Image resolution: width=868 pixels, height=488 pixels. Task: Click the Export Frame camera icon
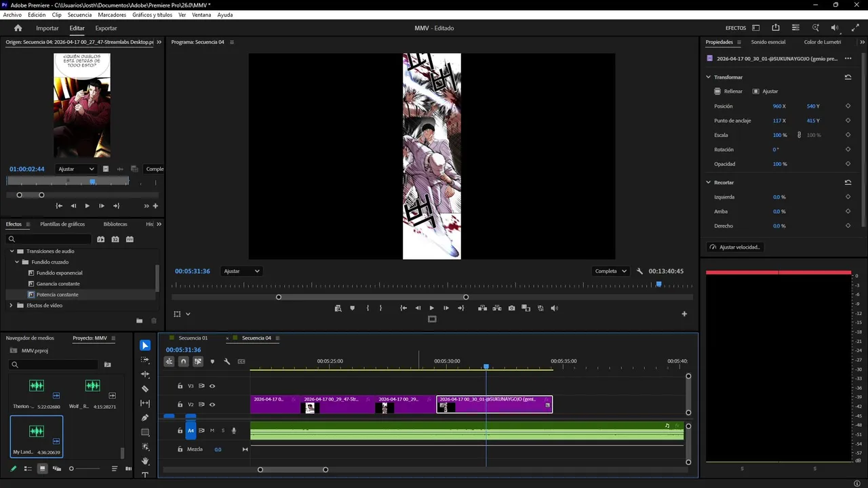(511, 308)
